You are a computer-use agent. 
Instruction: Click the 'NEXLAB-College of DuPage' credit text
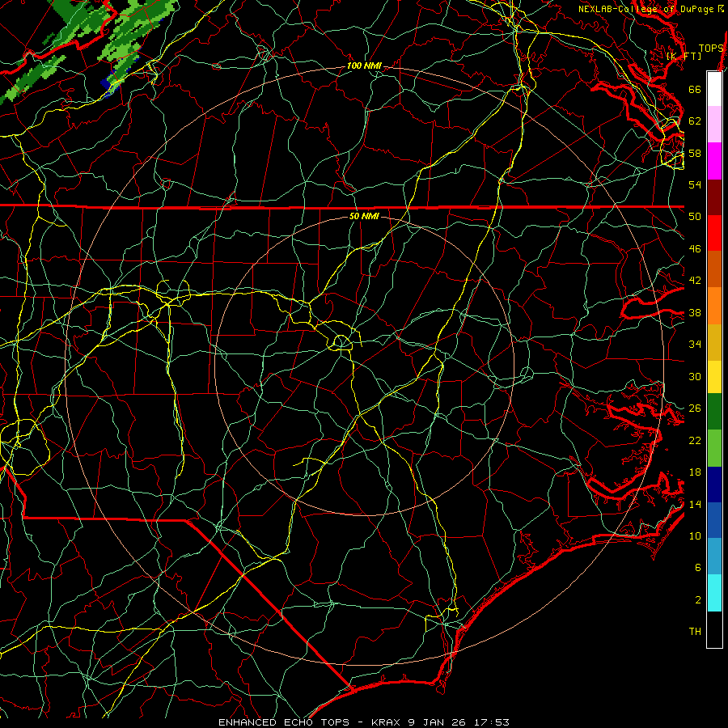(x=647, y=9)
